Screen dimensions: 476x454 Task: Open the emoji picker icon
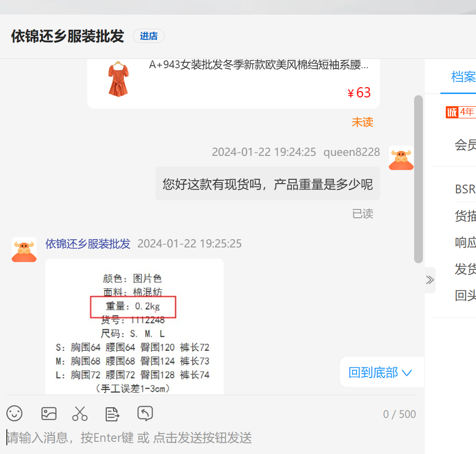tap(14, 414)
